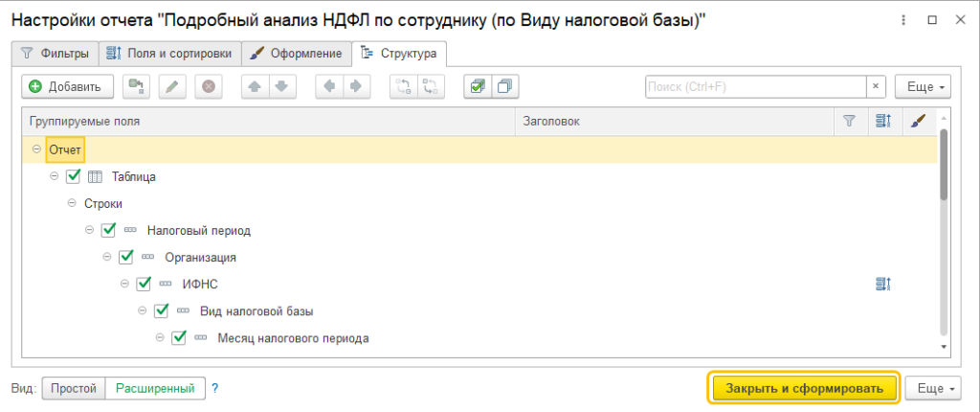The width and height of the screenshot is (980, 412).
Task: Uncheck the Налоговый период checkbox
Action: (109, 230)
